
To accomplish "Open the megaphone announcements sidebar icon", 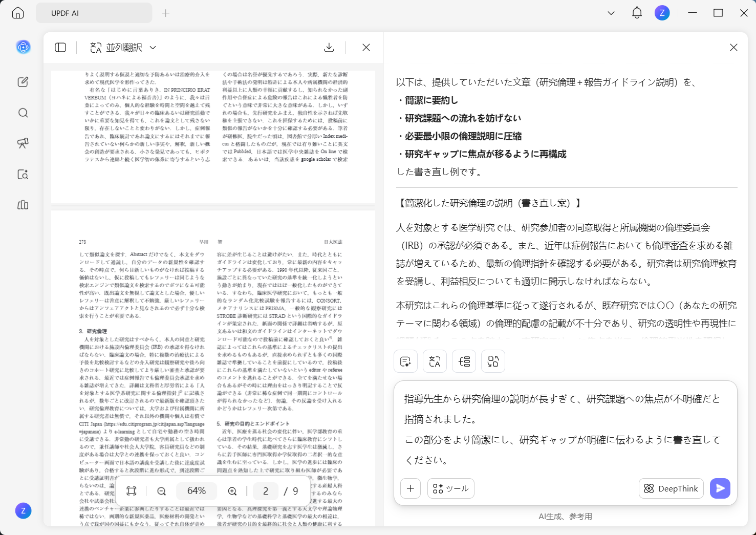I will [23, 143].
